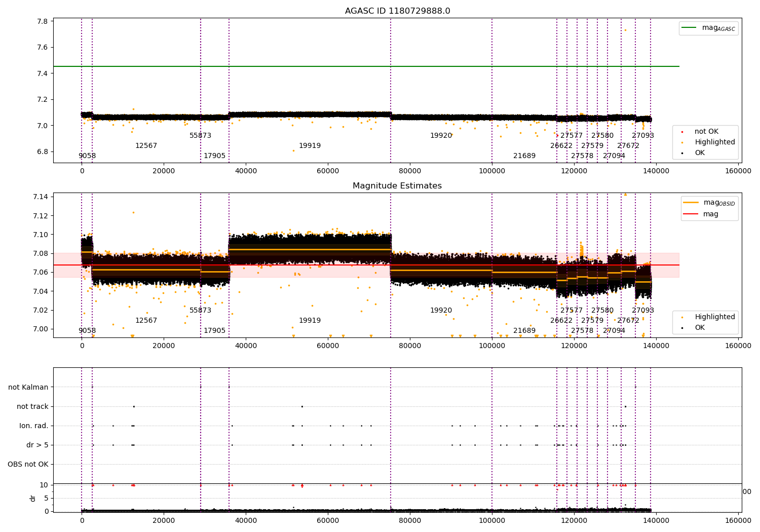Click the red mean mag line in middle plot
Viewport: 760px width, 532px height.
[x=366, y=265]
